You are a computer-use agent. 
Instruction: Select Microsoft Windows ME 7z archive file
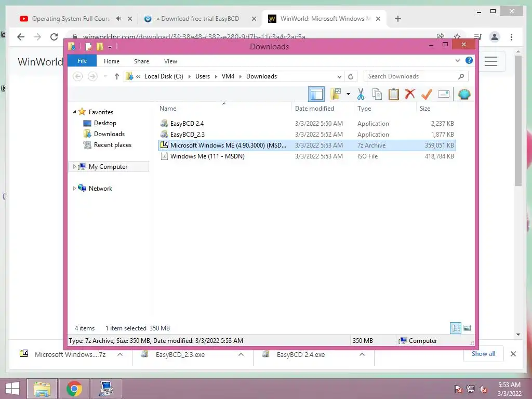pyautogui.click(x=307, y=145)
